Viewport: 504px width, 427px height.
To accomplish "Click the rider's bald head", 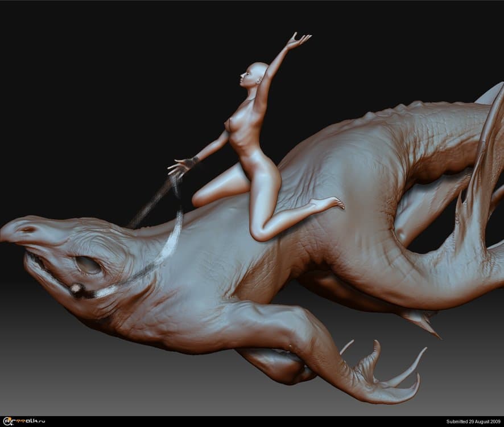I will [255, 72].
